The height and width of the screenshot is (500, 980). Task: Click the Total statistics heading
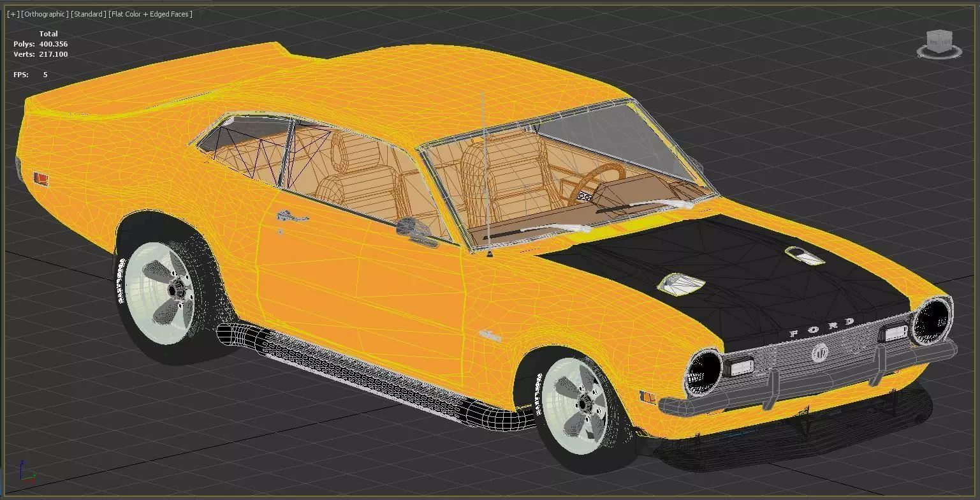coord(48,34)
